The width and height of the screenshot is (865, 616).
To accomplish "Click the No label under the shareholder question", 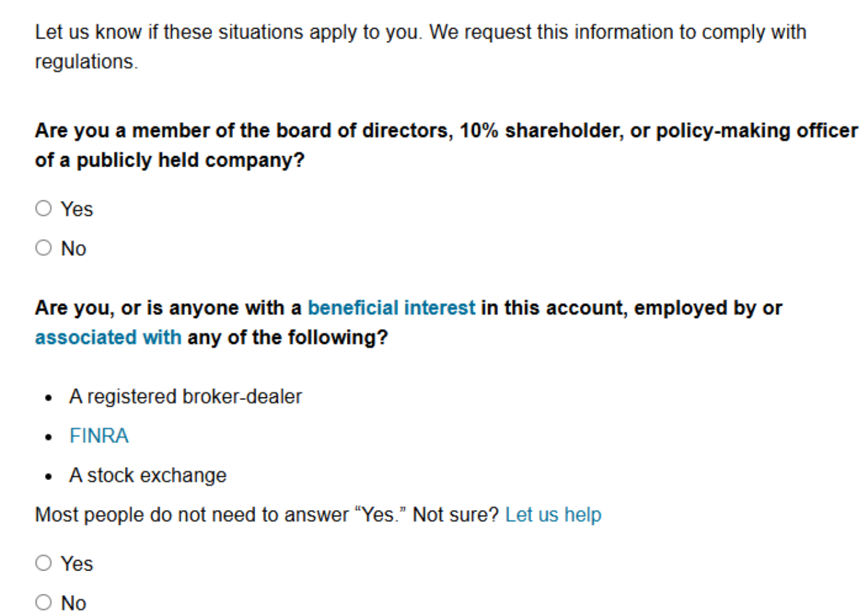I will tap(74, 248).
